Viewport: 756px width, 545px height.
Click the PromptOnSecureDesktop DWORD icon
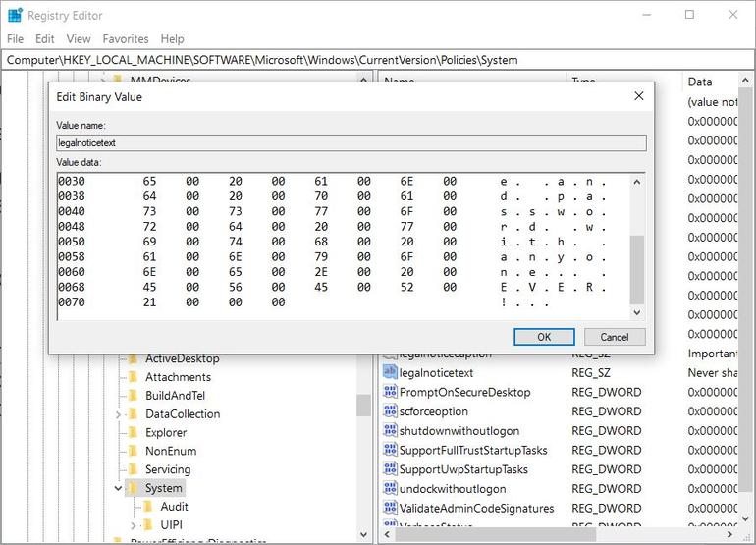coord(390,392)
